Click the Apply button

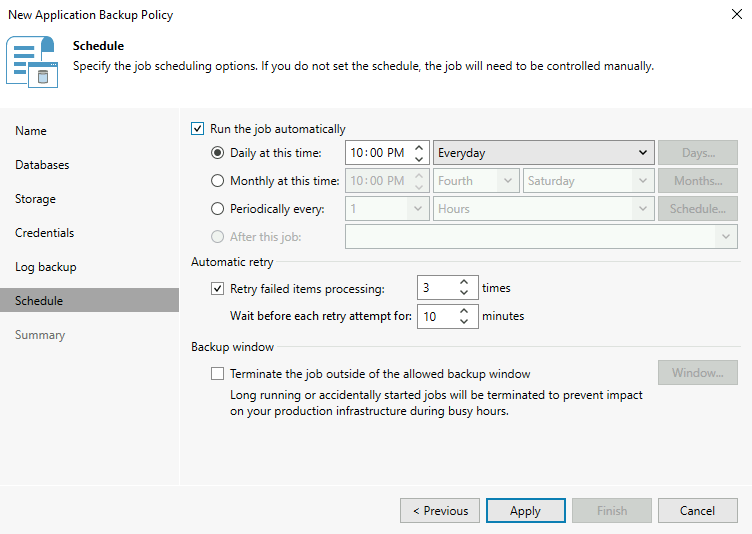click(x=525, y=511)
